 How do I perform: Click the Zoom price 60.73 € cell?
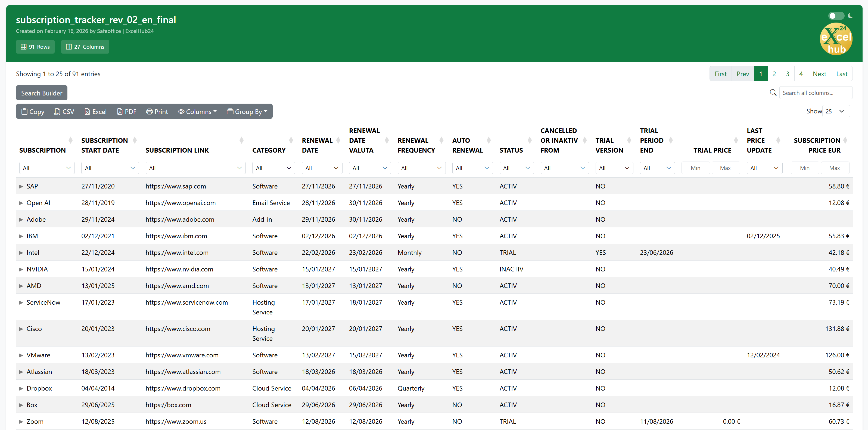click(839, 421)
